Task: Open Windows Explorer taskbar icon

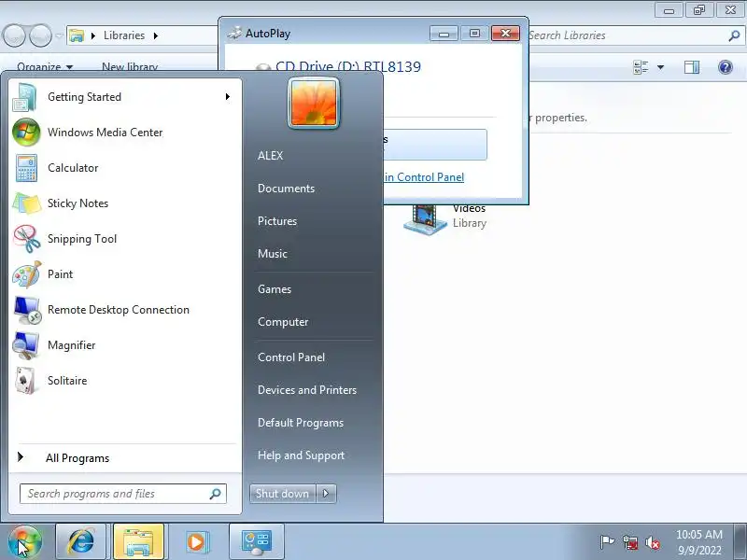Action: point(138,542)
